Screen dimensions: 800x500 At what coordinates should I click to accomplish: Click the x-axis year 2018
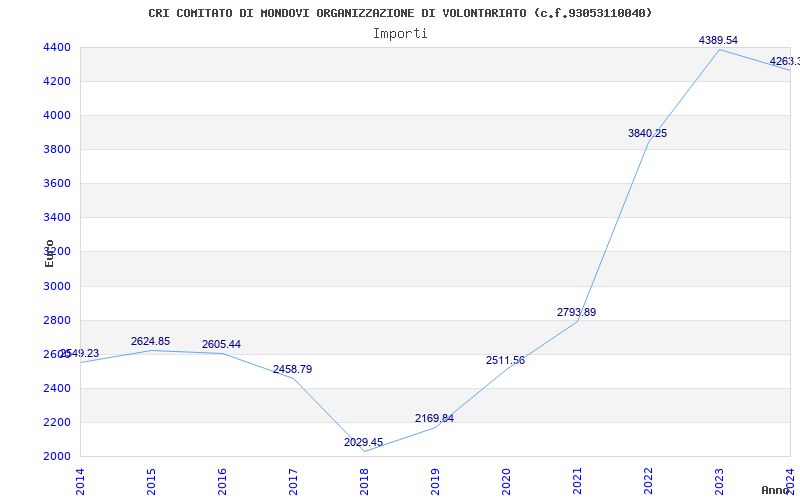click(x=364, y=482)
